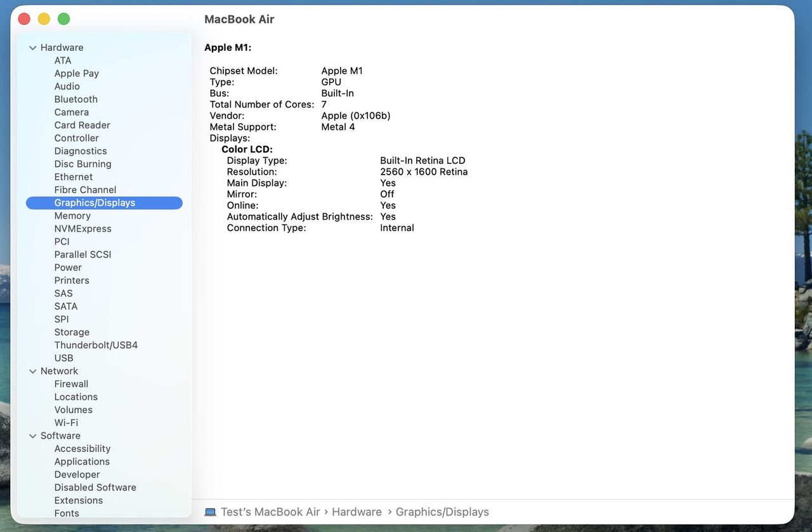Click Graphics/Displays in the path bar
The height and width of the screenshot is (532, 812).
tap(442, 512)
